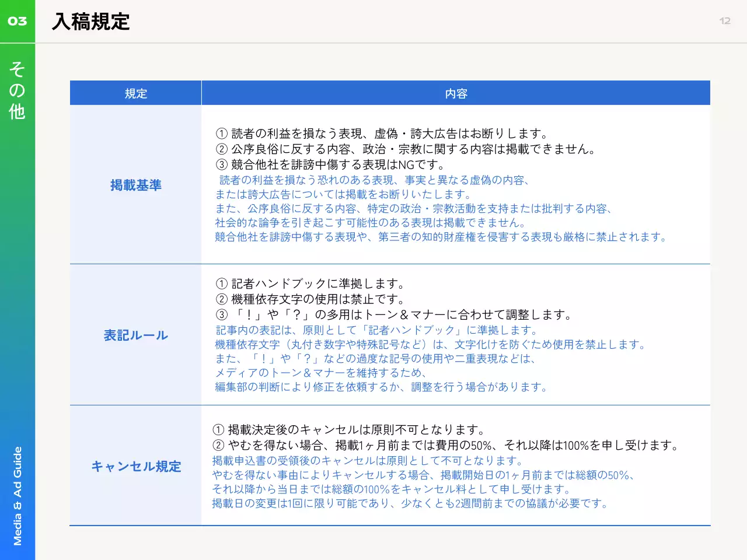
Task: Click the vertical "Media & Ad Guide" text
Action: [x=18, y=496]
